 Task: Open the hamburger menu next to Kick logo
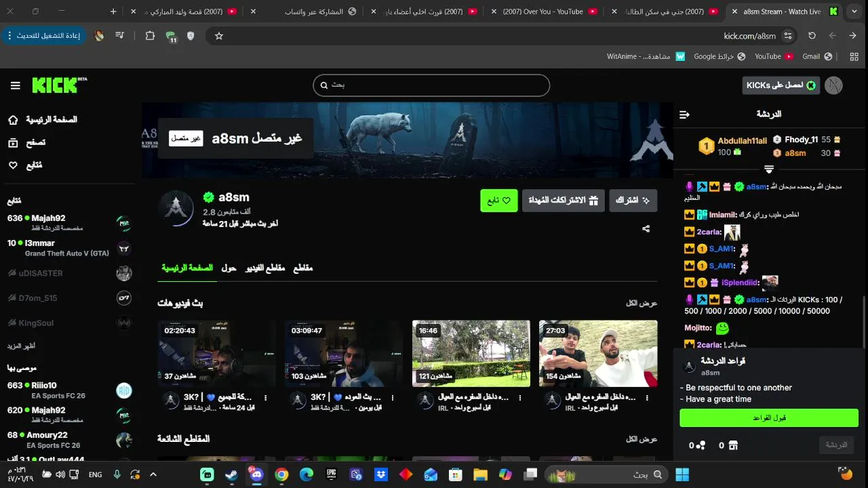(15, 85)
